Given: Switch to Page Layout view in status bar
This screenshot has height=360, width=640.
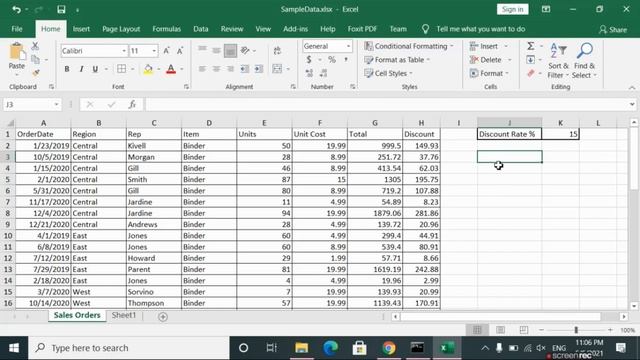Looking at the screenshot, I should 500,330.
